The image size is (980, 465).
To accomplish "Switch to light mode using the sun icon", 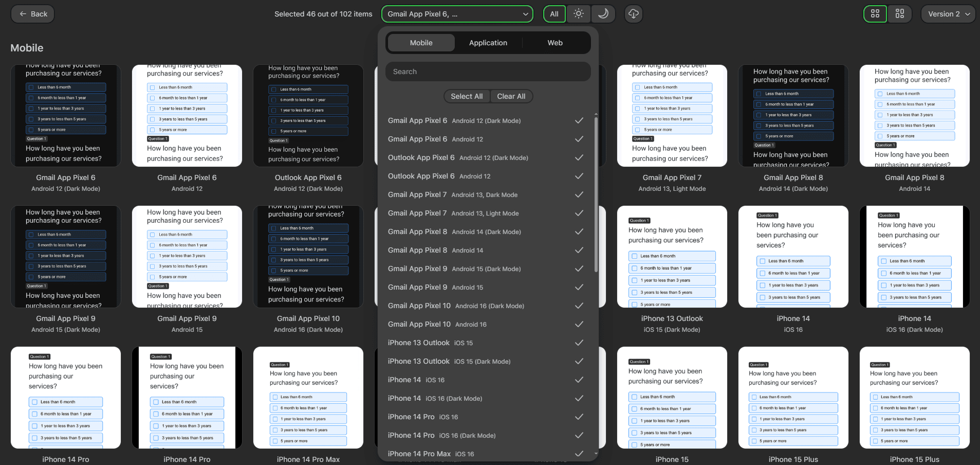I will pyautogui.click(x=578, y=14).
